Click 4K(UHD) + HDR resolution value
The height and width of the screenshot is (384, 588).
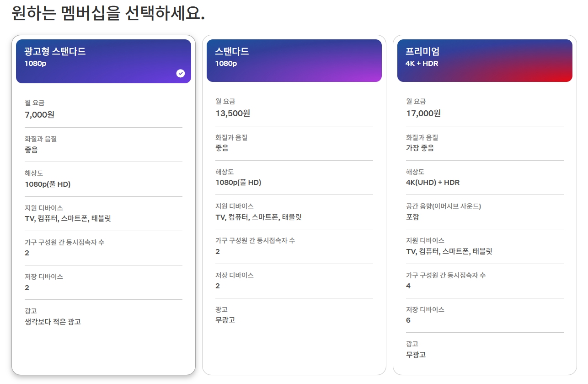click(x=433, y=182)
